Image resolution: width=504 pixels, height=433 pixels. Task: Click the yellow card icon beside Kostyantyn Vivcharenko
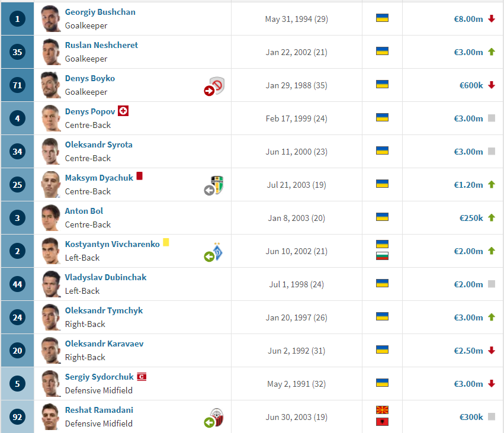tap(166, 242)
